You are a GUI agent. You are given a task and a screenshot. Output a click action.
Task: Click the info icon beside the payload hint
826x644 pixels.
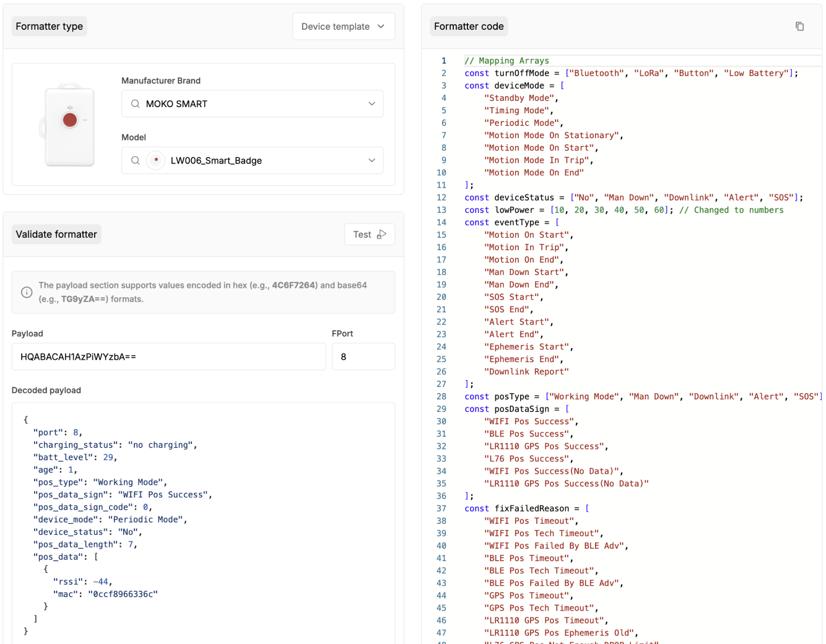click(27, 292)
